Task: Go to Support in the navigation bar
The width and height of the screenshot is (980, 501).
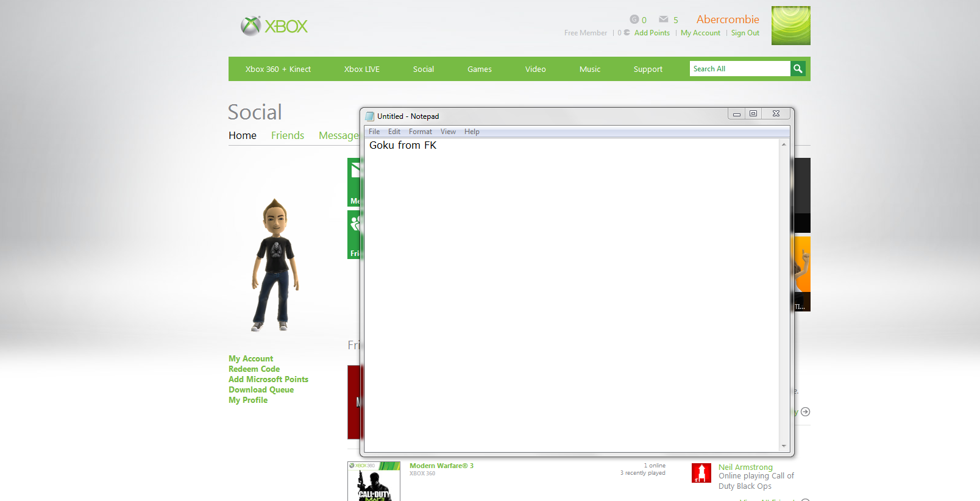Action: click(648, 69)
